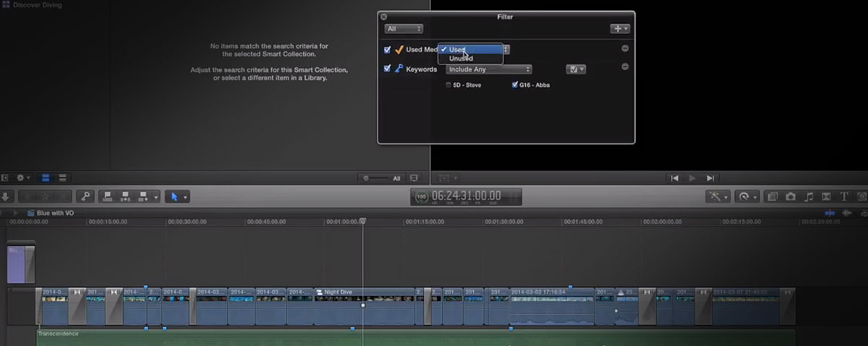Open background tasks 100% indicator
The image size is (868, 346).
coord(421,196)
